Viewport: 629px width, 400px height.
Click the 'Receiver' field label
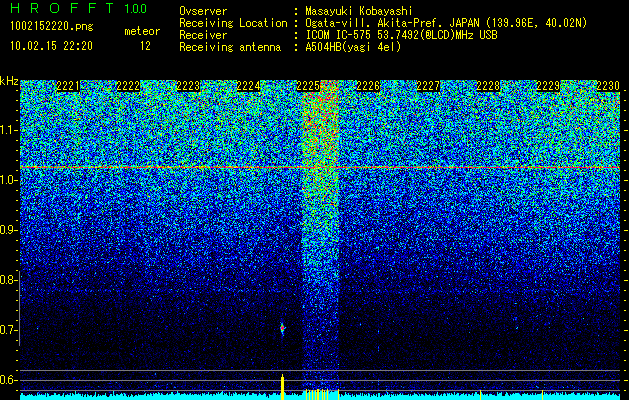203,35
